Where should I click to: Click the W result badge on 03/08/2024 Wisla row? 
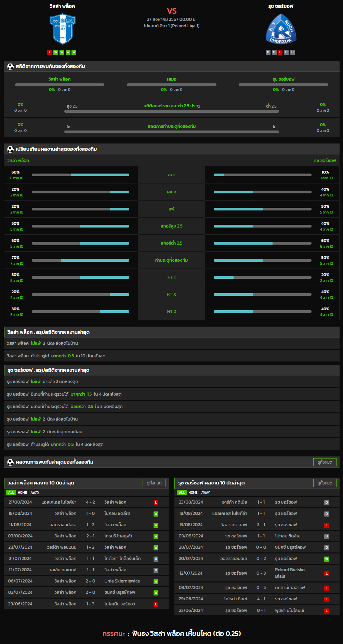pyautogui.click(x=156, y=536)
